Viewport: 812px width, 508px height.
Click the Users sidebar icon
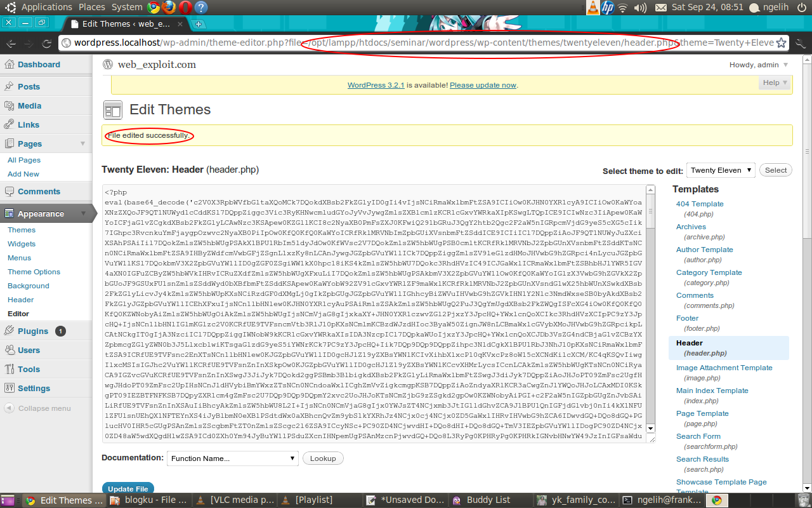click(10, 350)
